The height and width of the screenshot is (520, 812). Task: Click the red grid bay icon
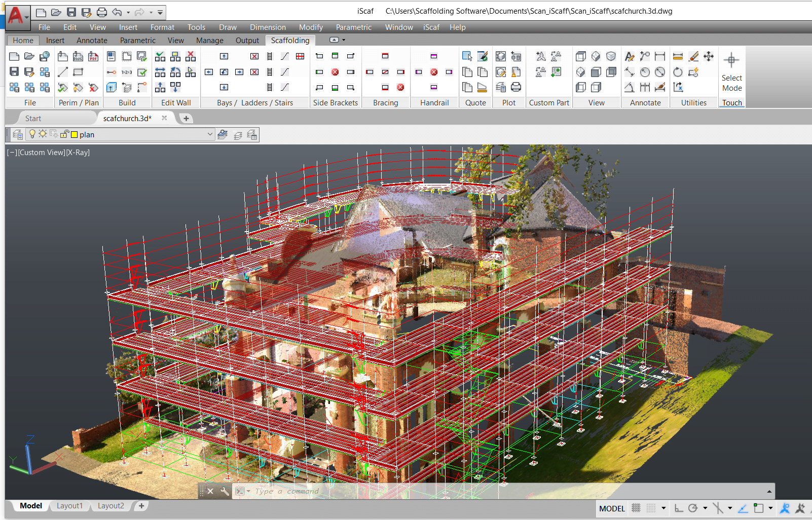click(300, 56)
